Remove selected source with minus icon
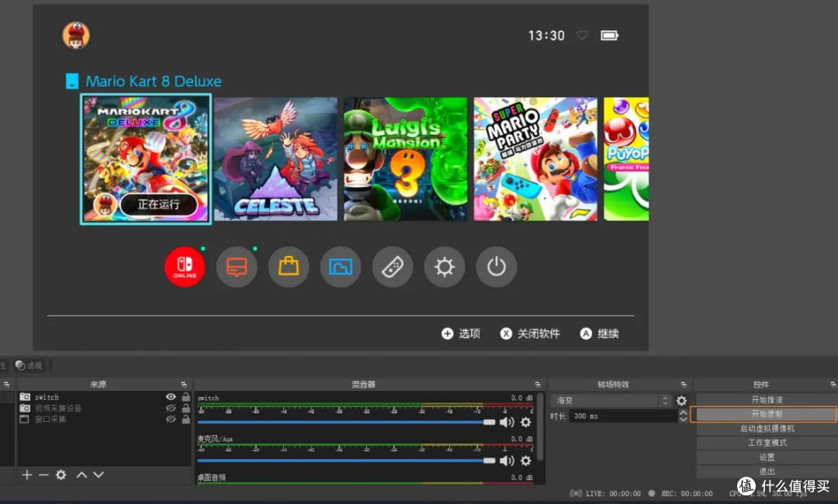This screenshot has width=838, height=504. pyautogui.click(x=43, y=475)
